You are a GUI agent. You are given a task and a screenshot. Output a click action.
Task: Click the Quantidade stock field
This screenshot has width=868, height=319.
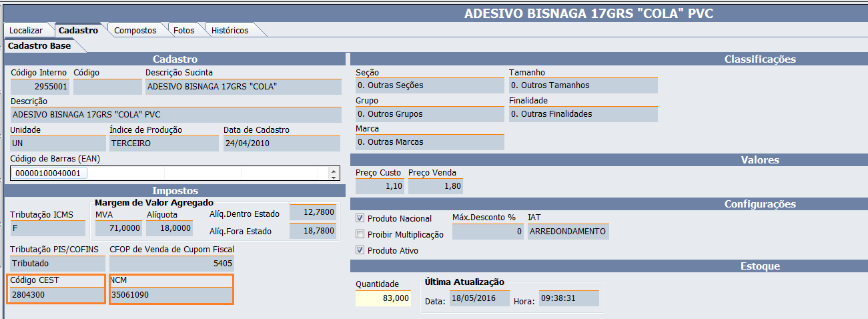pyautogui.click(x=383, y=298)
